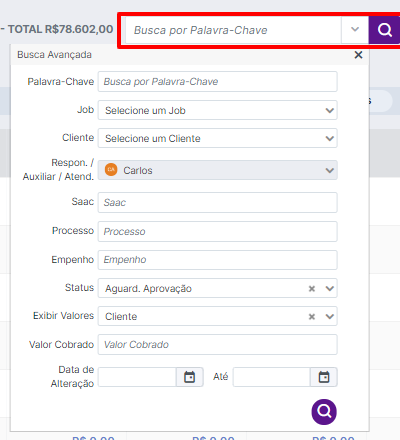
Task: Expand the Status dropdown arrow
Action: pyautogui.click(x=330, y=288)
